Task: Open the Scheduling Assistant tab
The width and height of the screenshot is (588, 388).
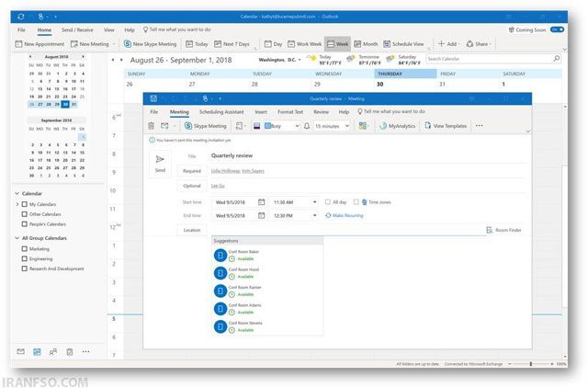Action: tap(221, 112)
